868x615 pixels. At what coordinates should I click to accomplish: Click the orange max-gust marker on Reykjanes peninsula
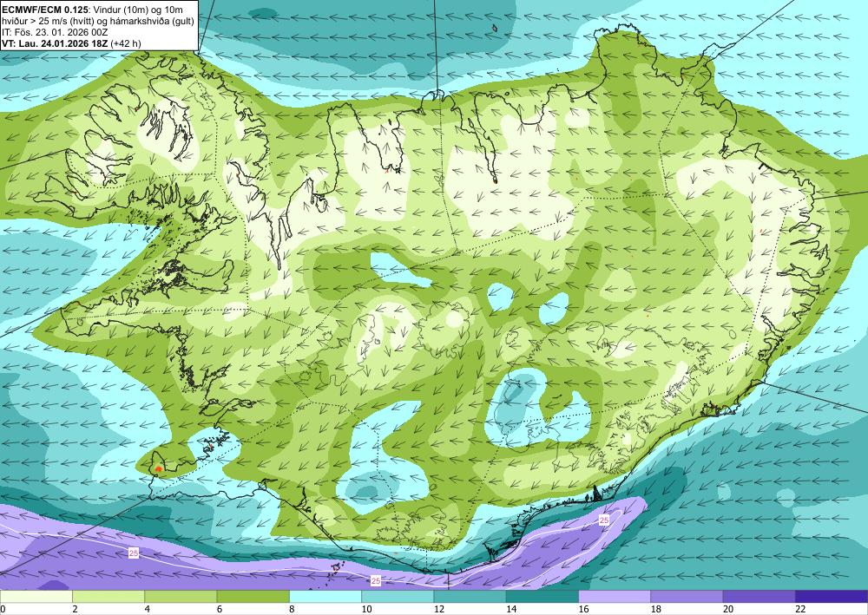[159, 469]
